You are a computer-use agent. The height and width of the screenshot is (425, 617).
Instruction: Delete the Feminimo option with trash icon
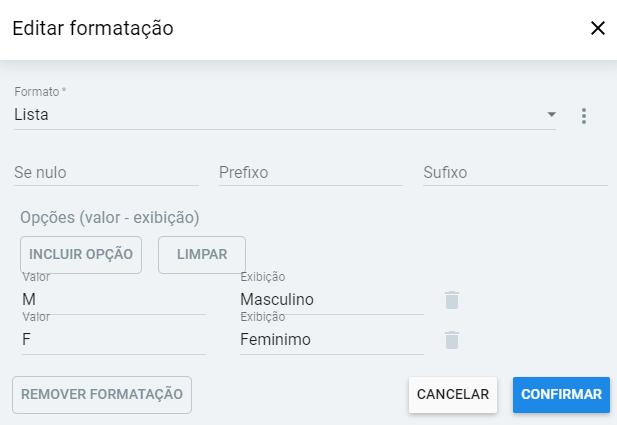point(452,340)
